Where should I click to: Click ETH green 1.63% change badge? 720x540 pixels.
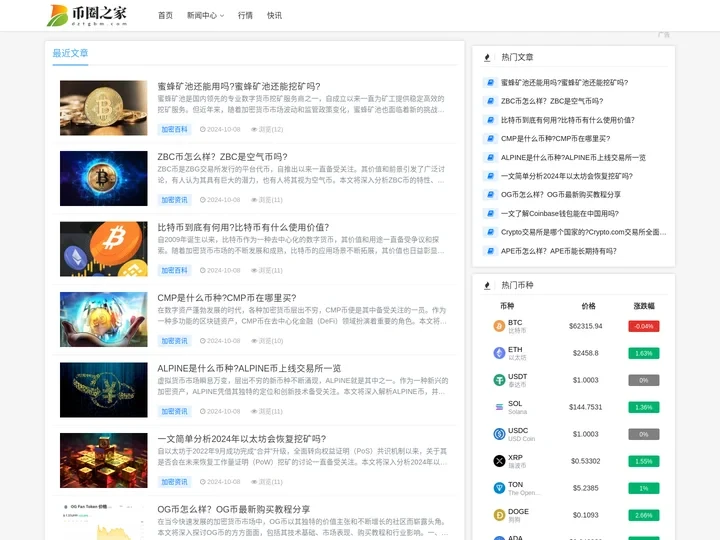click(x=644, y=353)
